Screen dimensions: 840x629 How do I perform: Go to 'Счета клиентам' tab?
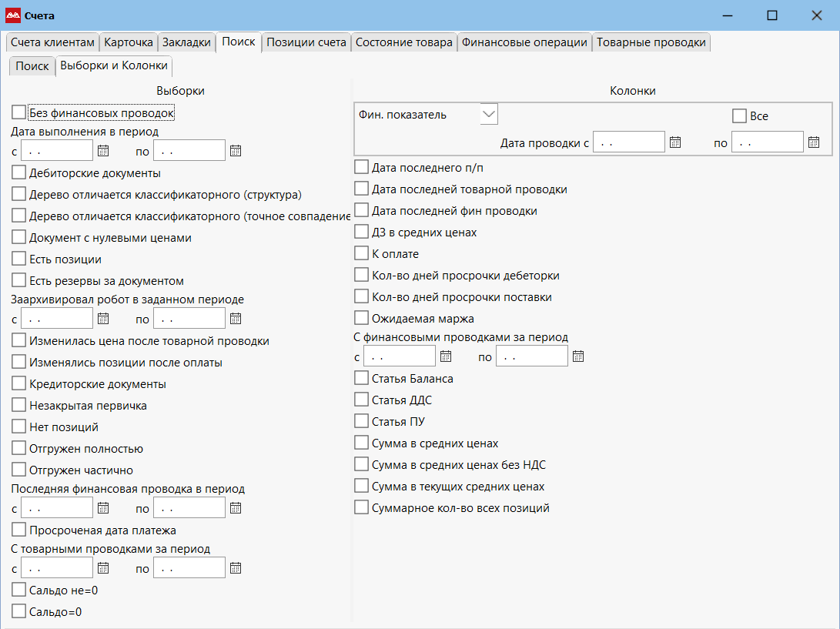tap(52, 43)
